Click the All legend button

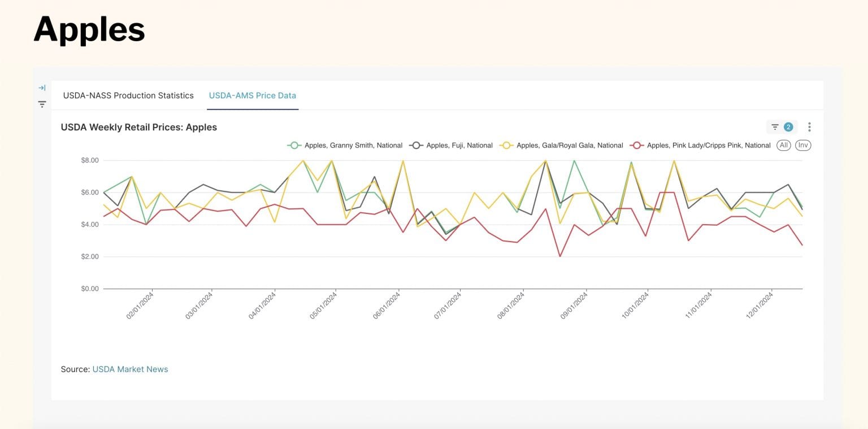783,145
